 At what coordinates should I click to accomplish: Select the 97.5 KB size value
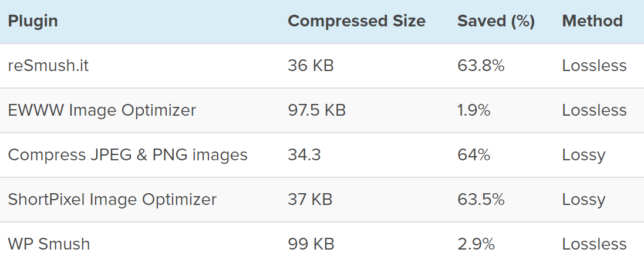coord(316,110)
